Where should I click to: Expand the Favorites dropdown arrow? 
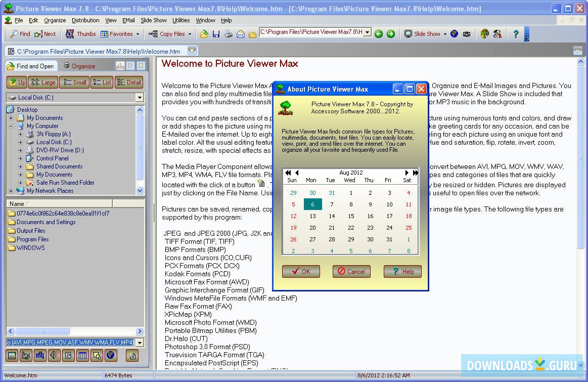(x=138, y=34)
